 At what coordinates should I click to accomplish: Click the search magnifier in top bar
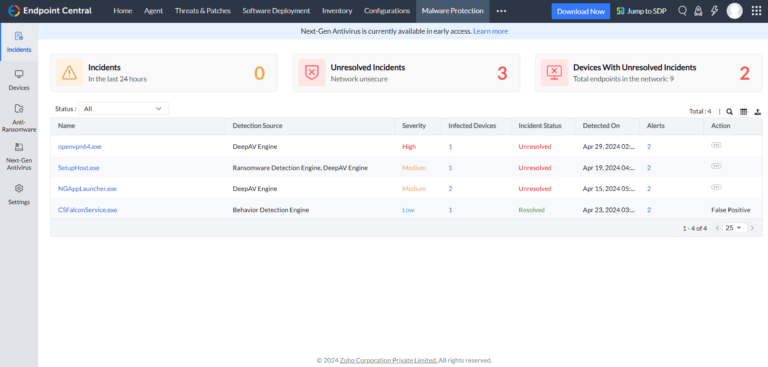click(x=682, y=11)
